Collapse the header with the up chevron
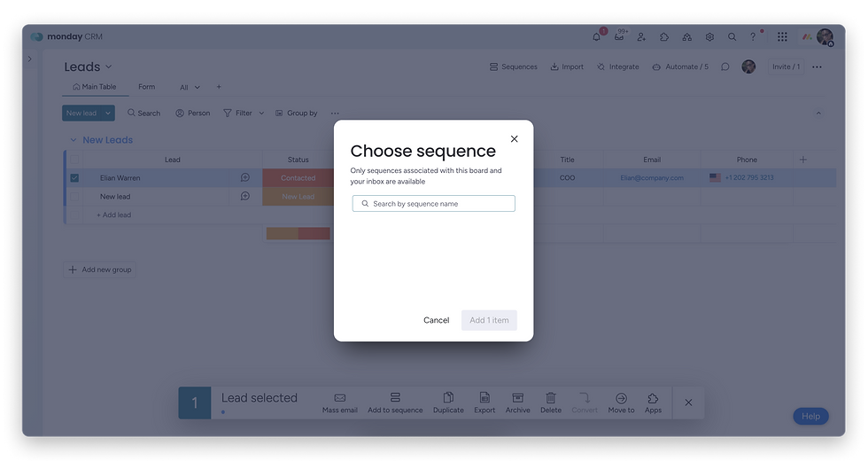This screenshot has width=868, height=461. click(818, 113)
